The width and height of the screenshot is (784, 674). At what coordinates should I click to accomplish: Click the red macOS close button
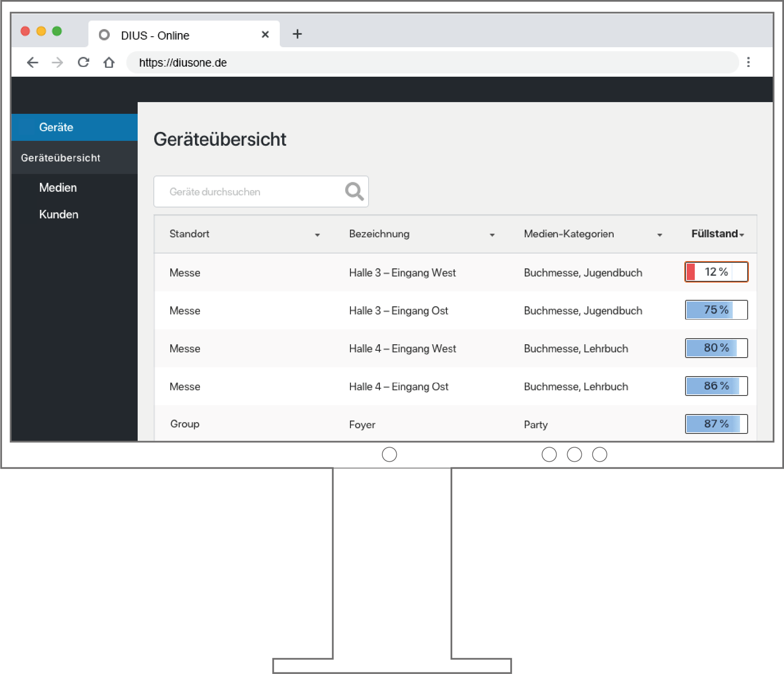tap(25, 31)
